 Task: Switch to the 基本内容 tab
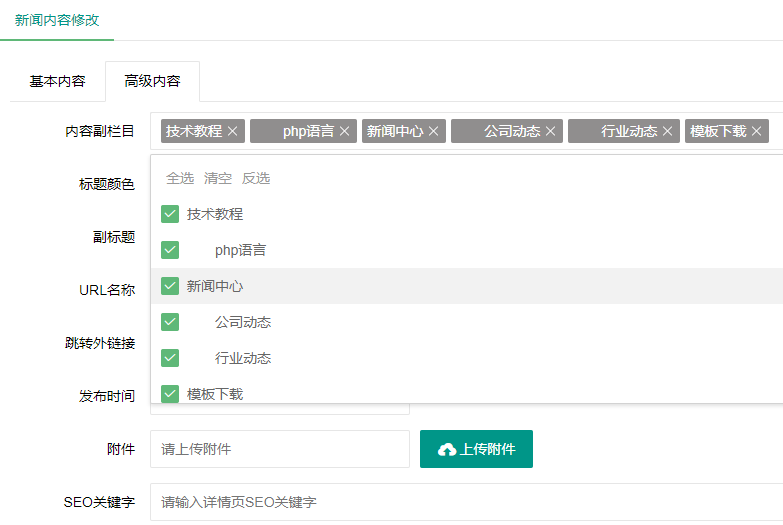57,81
